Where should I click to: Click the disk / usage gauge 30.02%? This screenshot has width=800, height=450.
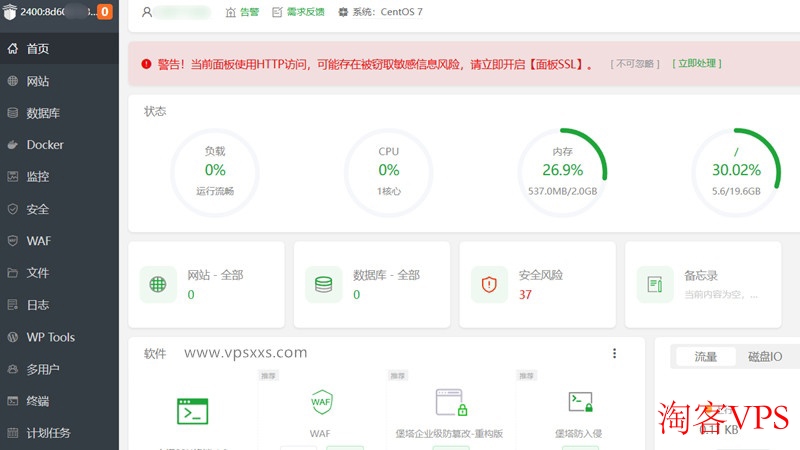736,172
